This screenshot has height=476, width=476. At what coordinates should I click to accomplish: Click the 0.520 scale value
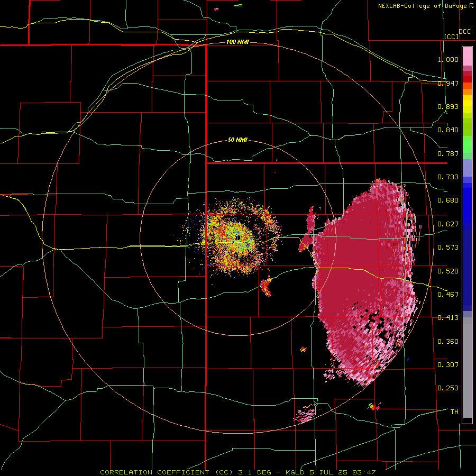[448, 271]
